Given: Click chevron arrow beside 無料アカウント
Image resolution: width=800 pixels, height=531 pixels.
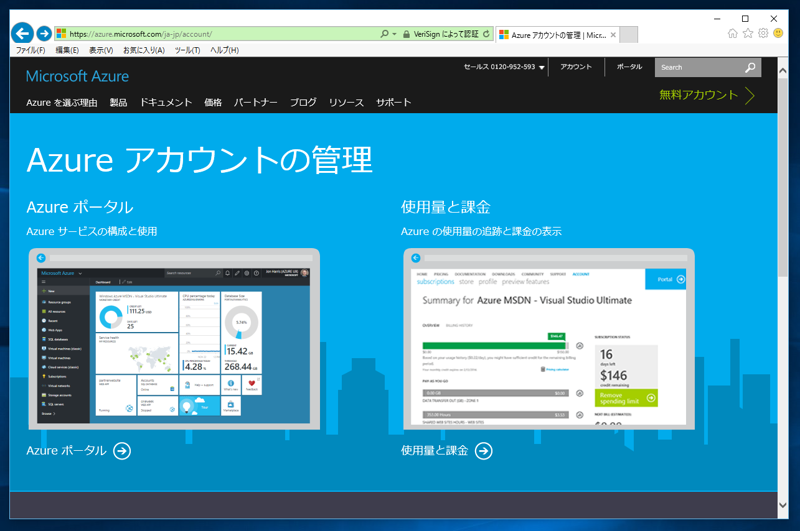Looking at the screenshot, I should (749, 95).
